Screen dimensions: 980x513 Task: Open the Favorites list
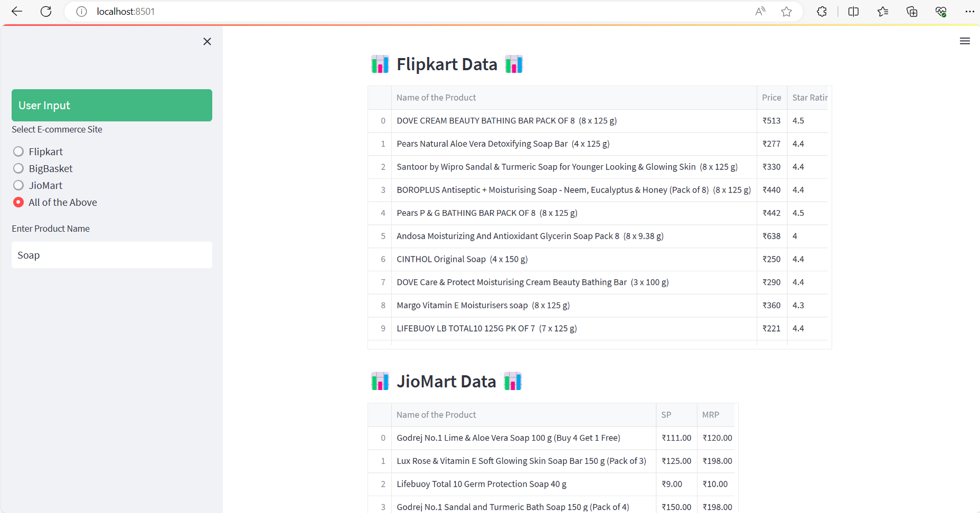pos(882,11)
